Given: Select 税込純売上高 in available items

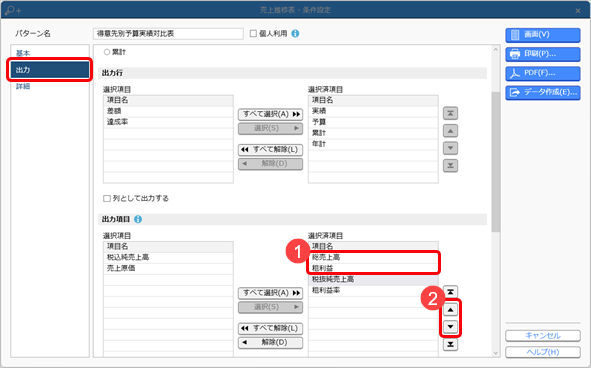Looking at the screenshot, I should click(x=168, y=258).
